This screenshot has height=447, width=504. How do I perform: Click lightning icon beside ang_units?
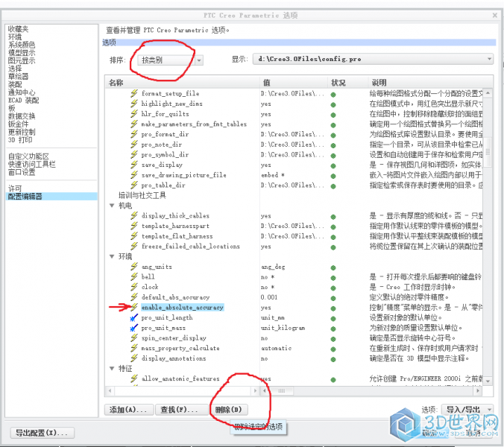134,267
